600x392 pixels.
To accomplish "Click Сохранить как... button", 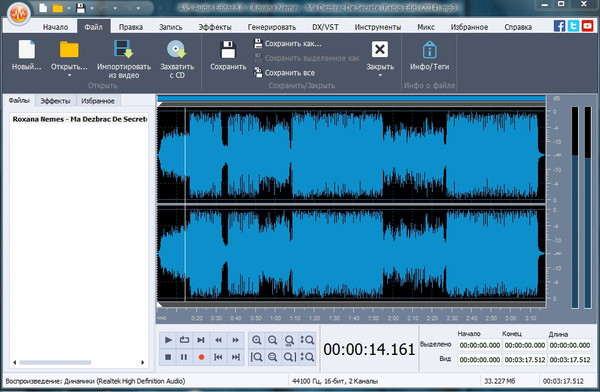I will point(288,44).
